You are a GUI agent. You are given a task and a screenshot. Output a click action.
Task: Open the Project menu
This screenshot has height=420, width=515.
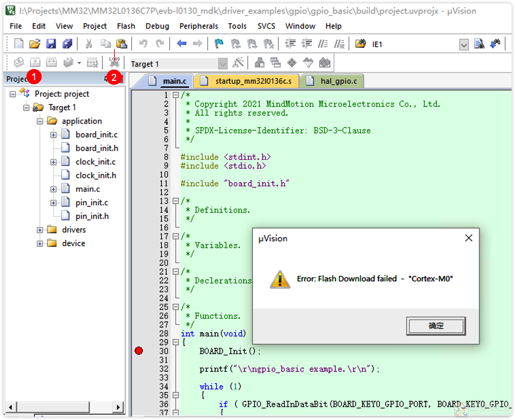(x=95, y=26)
